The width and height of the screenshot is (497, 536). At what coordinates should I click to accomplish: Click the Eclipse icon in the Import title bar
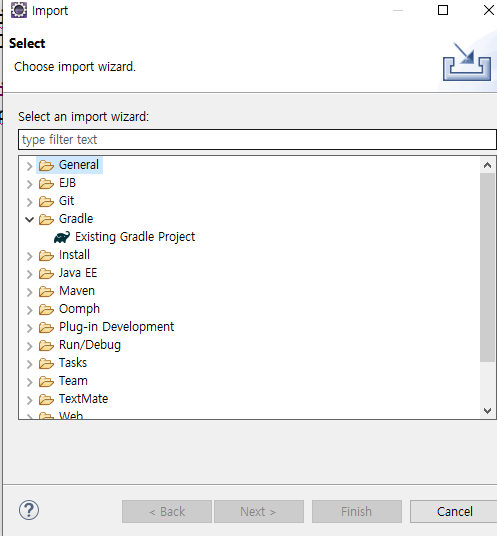coord(18,10)
